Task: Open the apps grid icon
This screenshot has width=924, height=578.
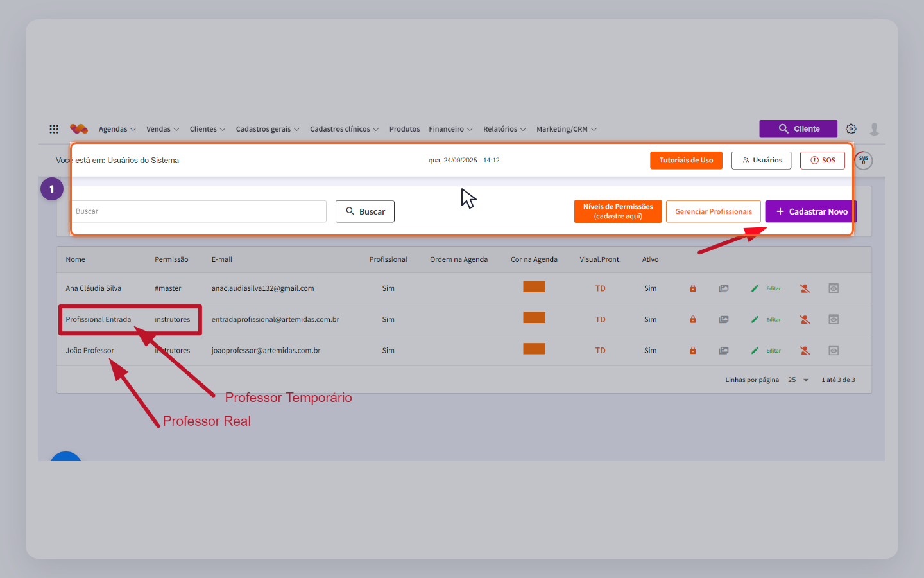Action: (x=54, y=129)
